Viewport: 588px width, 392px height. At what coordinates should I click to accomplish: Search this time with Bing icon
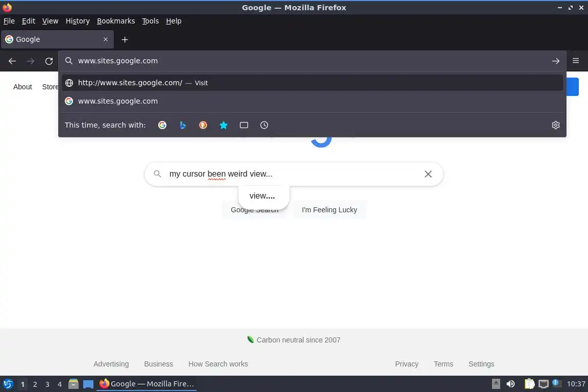(x=183, y=125)
